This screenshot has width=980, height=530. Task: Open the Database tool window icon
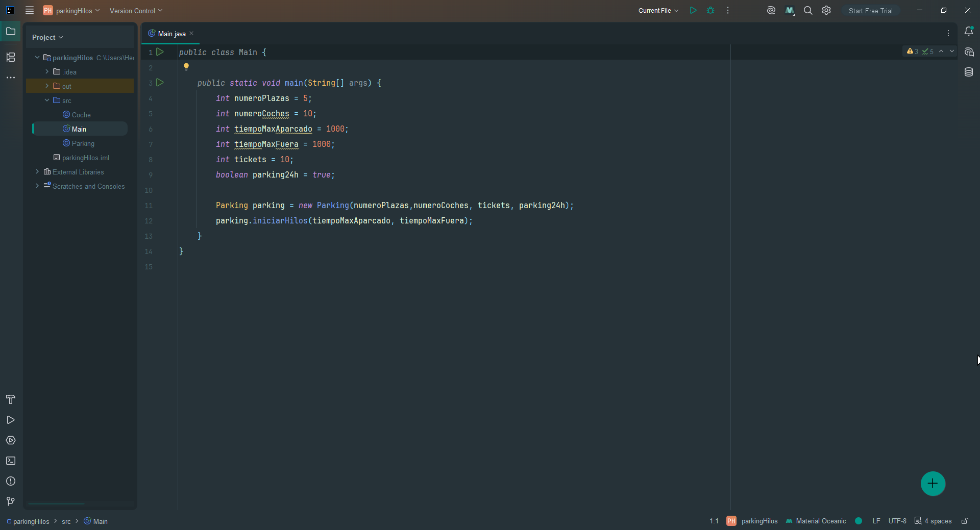969,72
